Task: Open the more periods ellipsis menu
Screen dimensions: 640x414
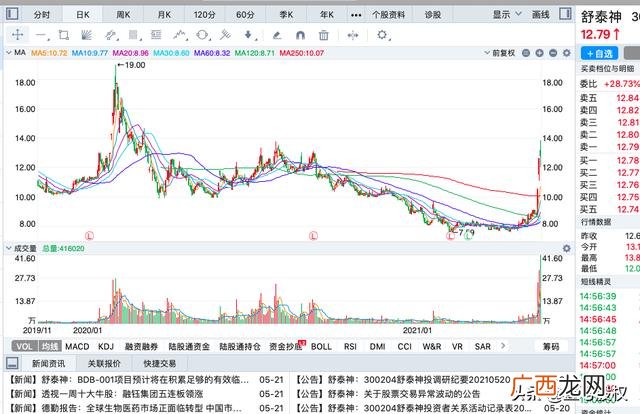Action: click(x=356, y=15)
